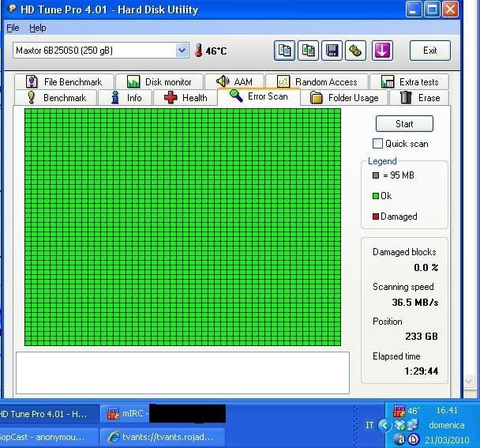The width and height of the screenshot is (480, 448).
Task: Open the AAM tab
Action: point(234,82)
